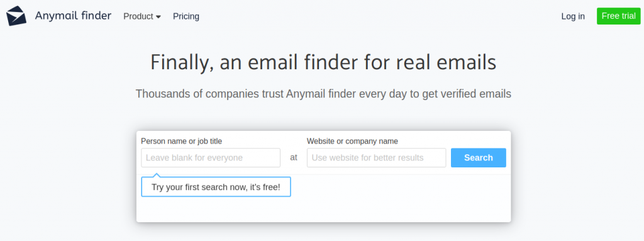Click the small pointer arrow atop the tooltip

156,175
